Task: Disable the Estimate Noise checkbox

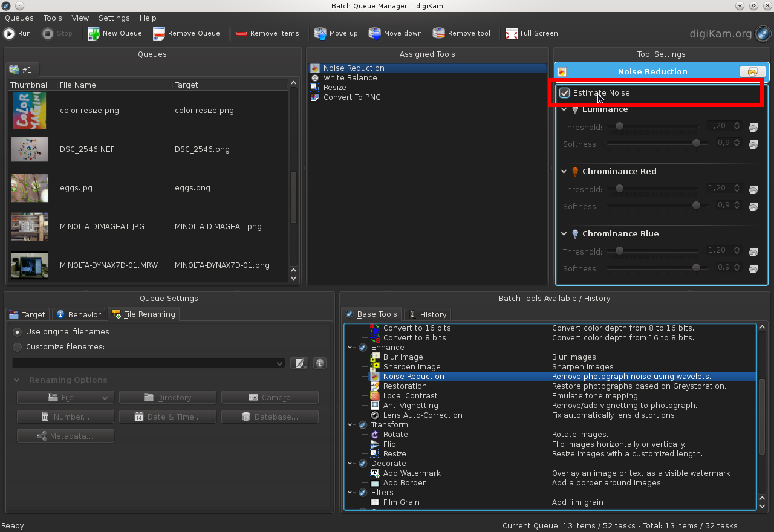Action: point(564,92)
